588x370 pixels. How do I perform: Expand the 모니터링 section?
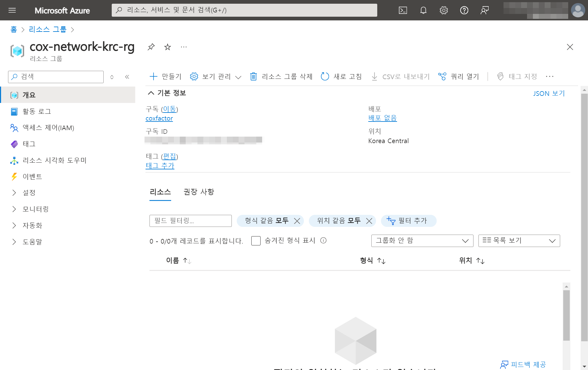68,209
